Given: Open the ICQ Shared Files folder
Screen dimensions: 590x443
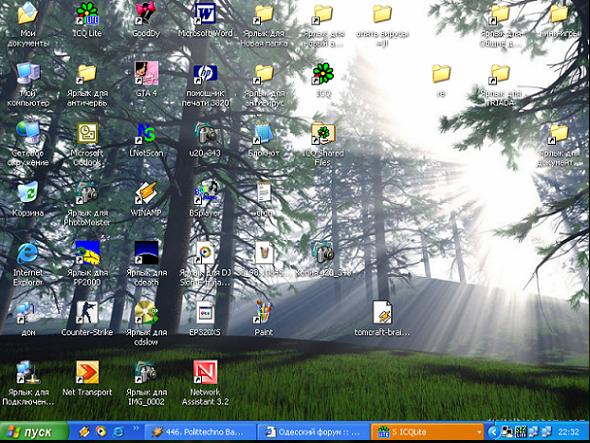Looking at the screenshot, I should 323,133.
